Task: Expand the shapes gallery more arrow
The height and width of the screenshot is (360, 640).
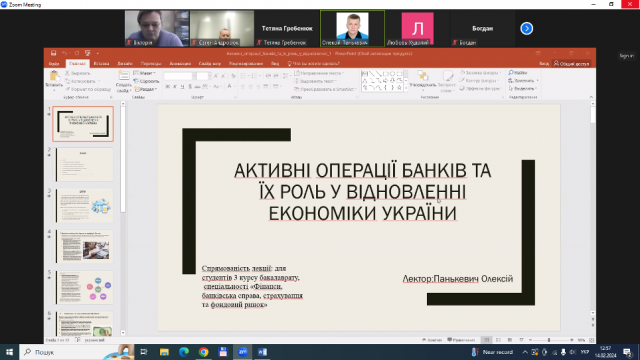Action: click(x=406, y=89)
